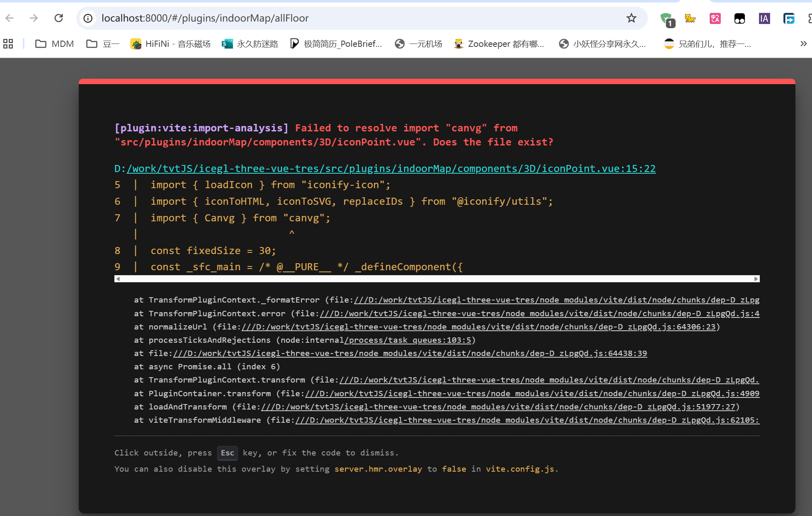The image size is (812, 516).
Task: Bookmark this page with star icon
Action: click(x=631, y=18)
